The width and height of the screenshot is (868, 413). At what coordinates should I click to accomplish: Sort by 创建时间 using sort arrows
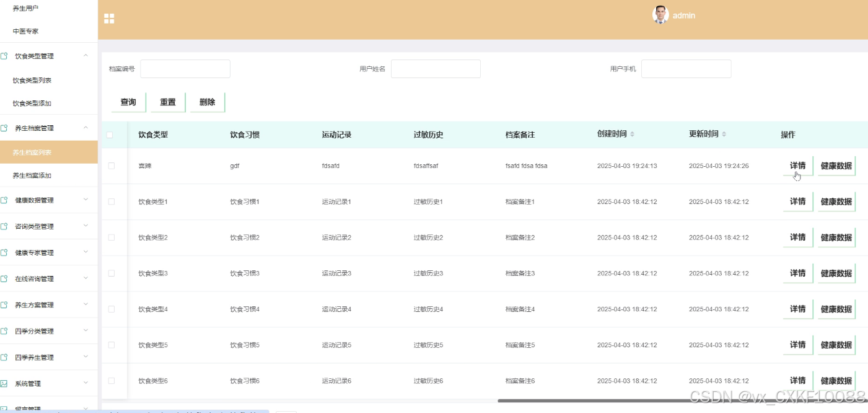632,135
